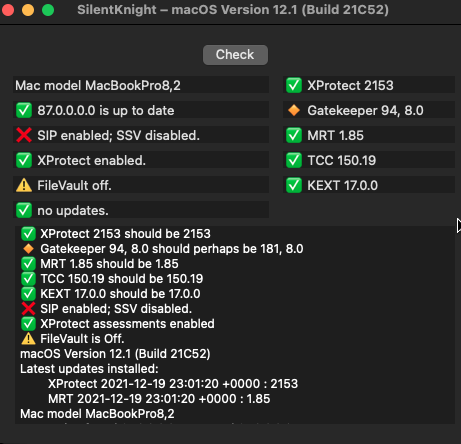Click SilentKnight window title bar text
The width and height of the screenshot is (461, 444).
233,10
